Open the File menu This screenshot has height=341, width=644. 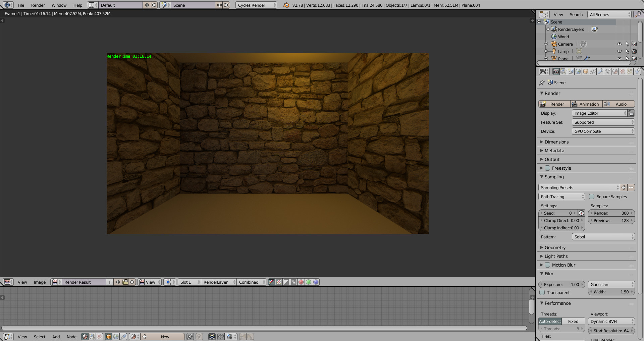pyautogui.click(x=21, y=5)
